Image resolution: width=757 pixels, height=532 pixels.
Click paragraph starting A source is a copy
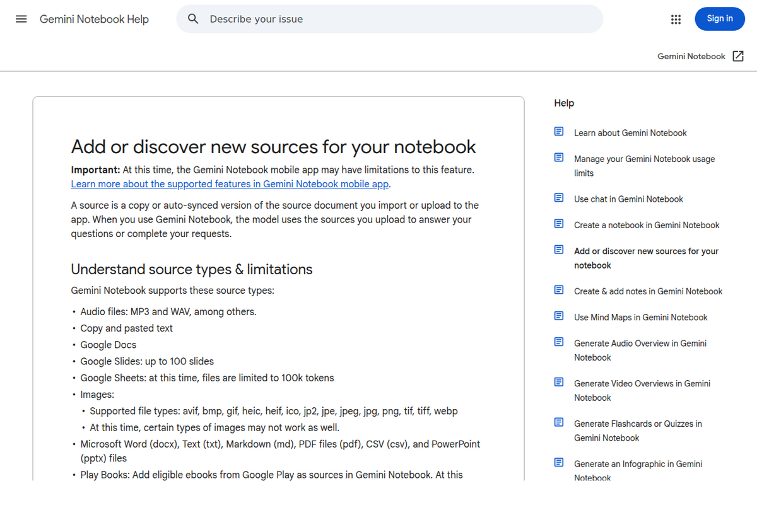(275, 219)
